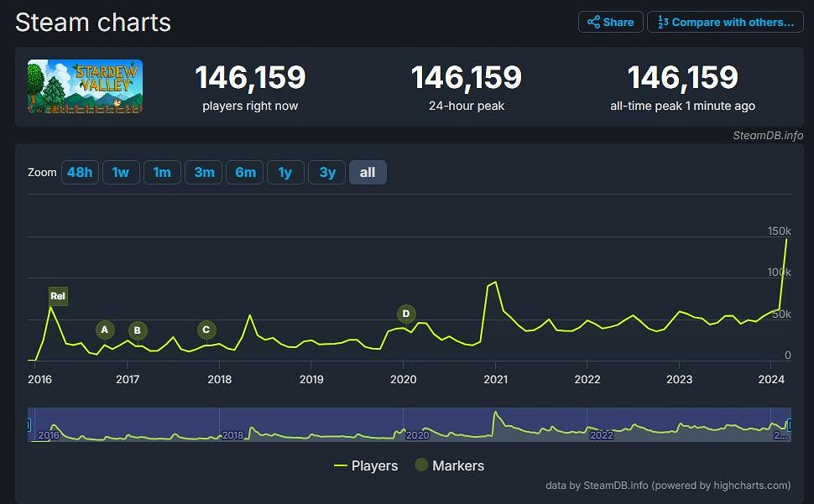The width and height of the screenshot is (814, 504).
Task: Select the all zoom option
Action: click(x=368, y=172)
